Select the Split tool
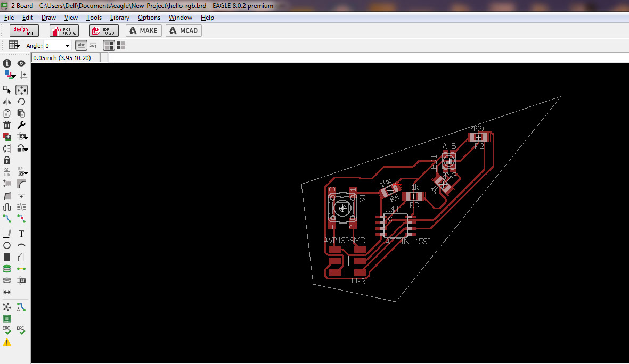 click(x=7, y=196)
